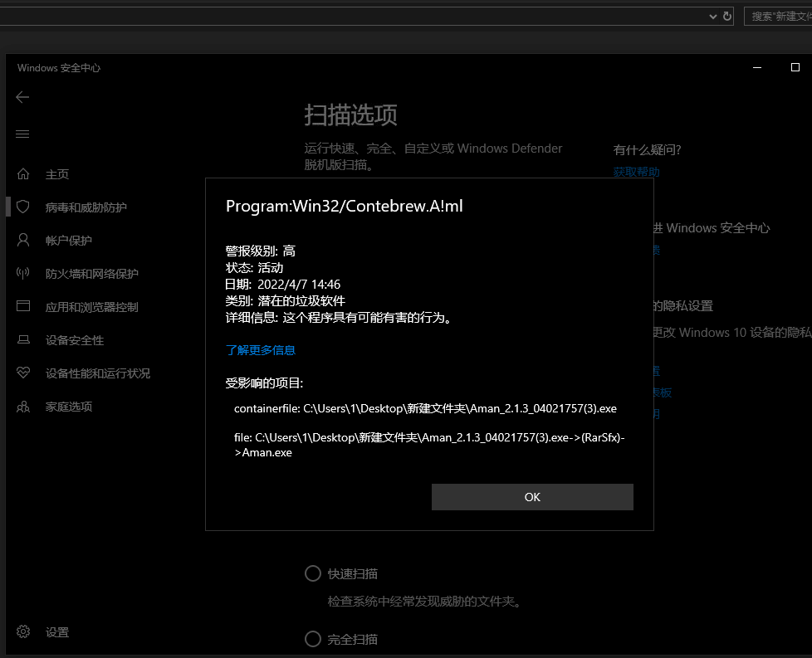
Task: Click the 警报级别: 高 line
Action: coord(261,251)
